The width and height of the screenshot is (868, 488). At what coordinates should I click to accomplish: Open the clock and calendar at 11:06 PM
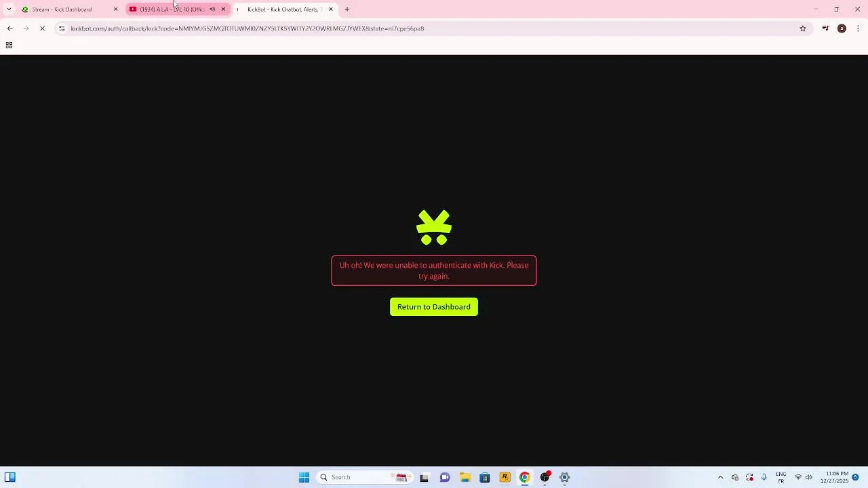[x=834, y=477]
